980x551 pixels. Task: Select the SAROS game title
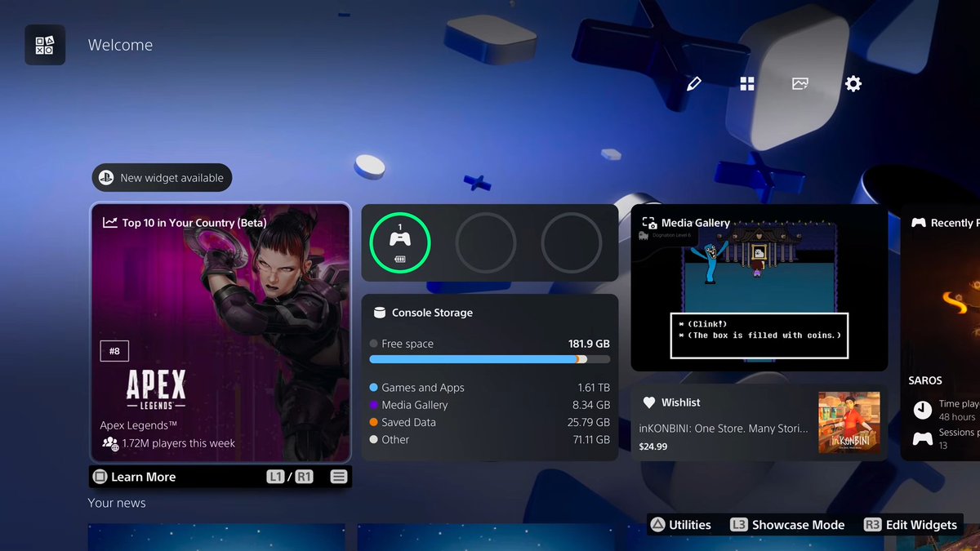(x=925, y=380)
